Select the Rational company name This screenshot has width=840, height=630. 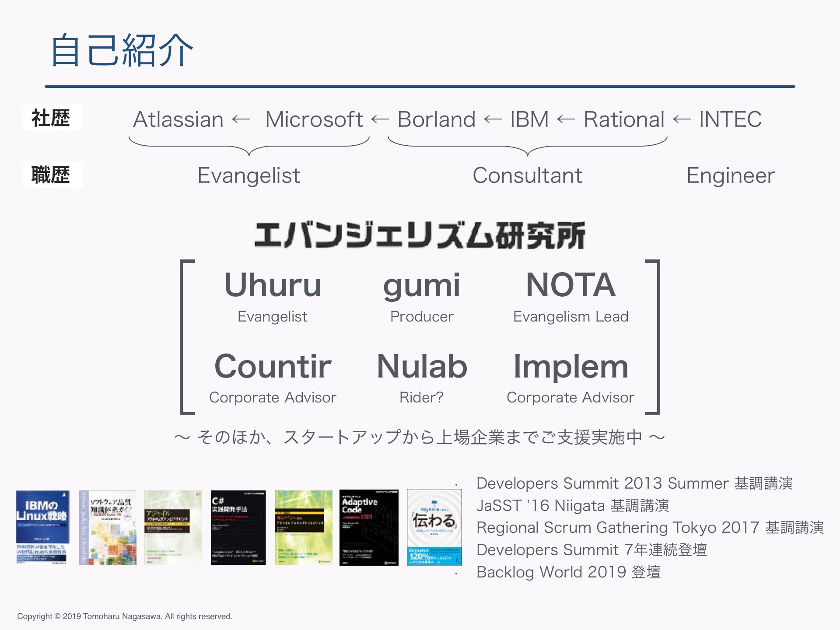pyautogui.click(x=624, y=119)
